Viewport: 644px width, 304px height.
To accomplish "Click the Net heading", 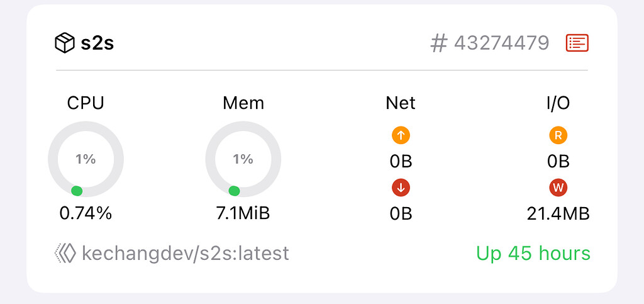I will pyautogui.click(x=401, y=103).
